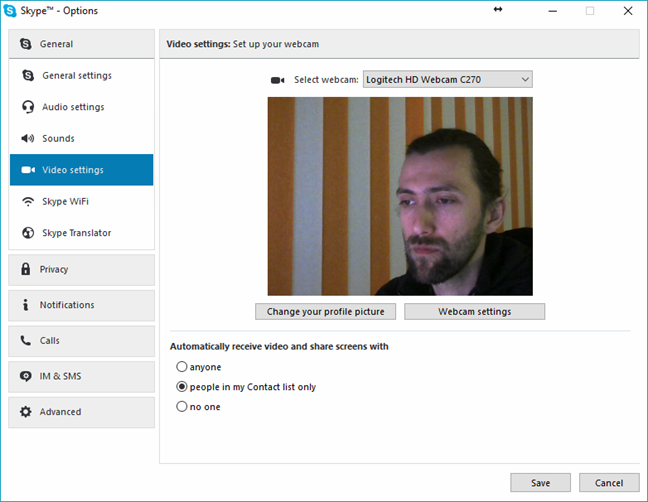Click the Skype icon next to General
648x502 pixels.
pyautogui.click(x=26, y=44)
